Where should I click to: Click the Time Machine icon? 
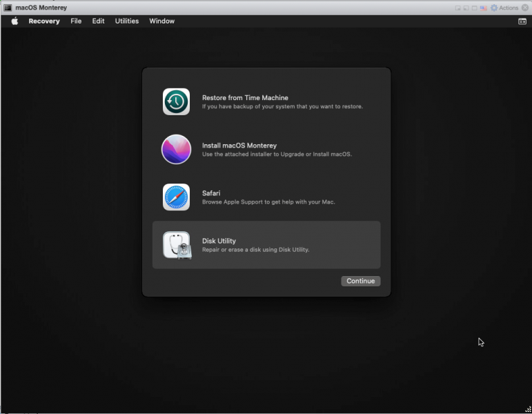coord(176,101)
